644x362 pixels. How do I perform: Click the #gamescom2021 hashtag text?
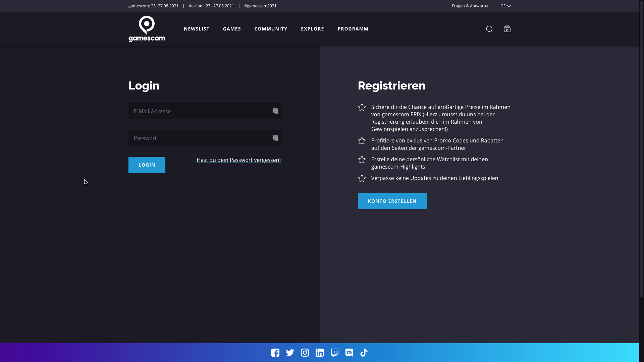(x=260, y=6)
